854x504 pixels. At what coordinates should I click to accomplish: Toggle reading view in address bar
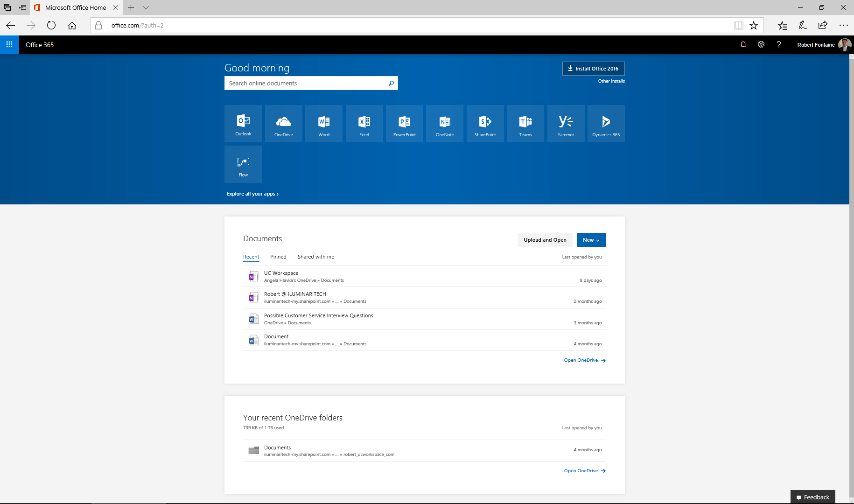[x=738, y=25]
